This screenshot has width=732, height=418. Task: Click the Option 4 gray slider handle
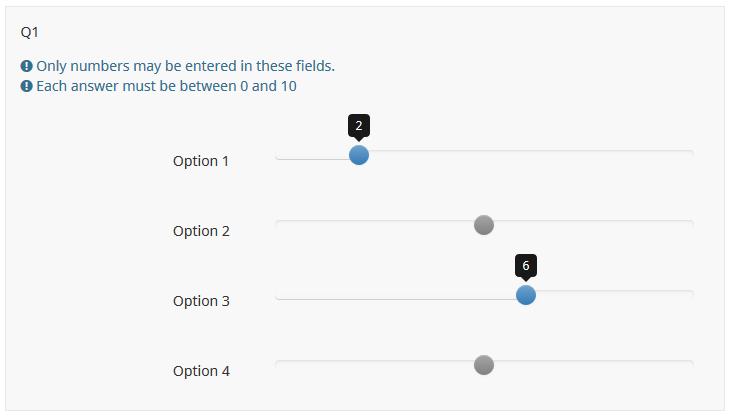click(x=484, y=365)
